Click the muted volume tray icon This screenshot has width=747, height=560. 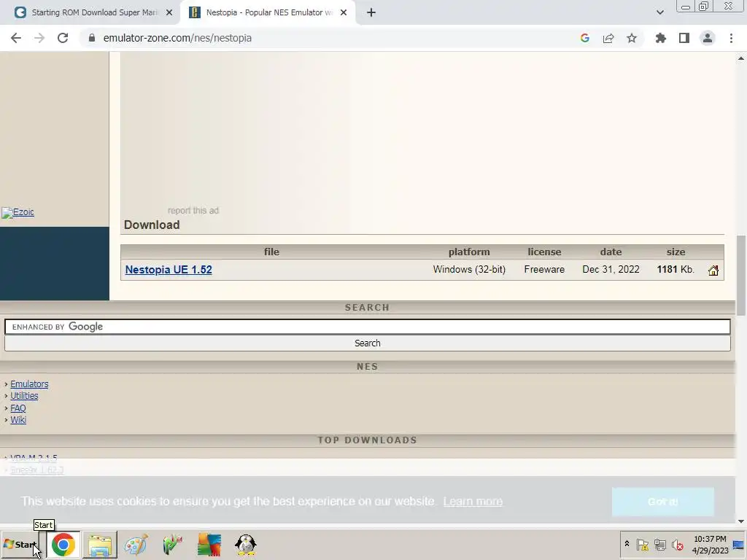tap(677, 544)
